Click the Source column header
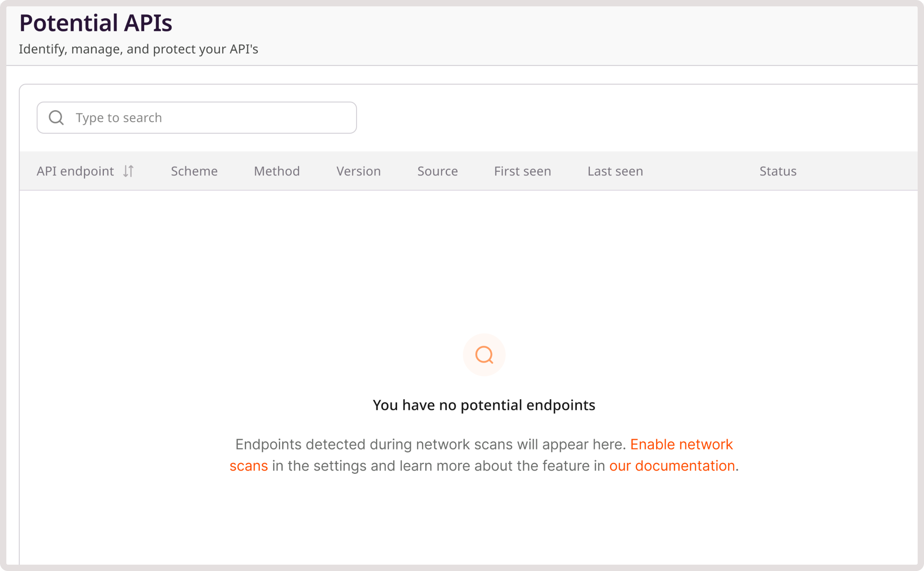 tap(437, 171)
